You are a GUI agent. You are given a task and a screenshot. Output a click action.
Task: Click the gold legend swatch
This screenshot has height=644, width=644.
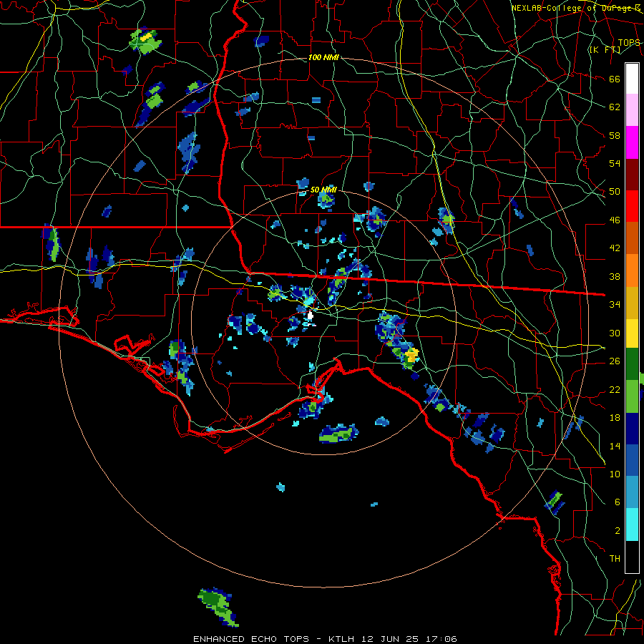[632, 302]
